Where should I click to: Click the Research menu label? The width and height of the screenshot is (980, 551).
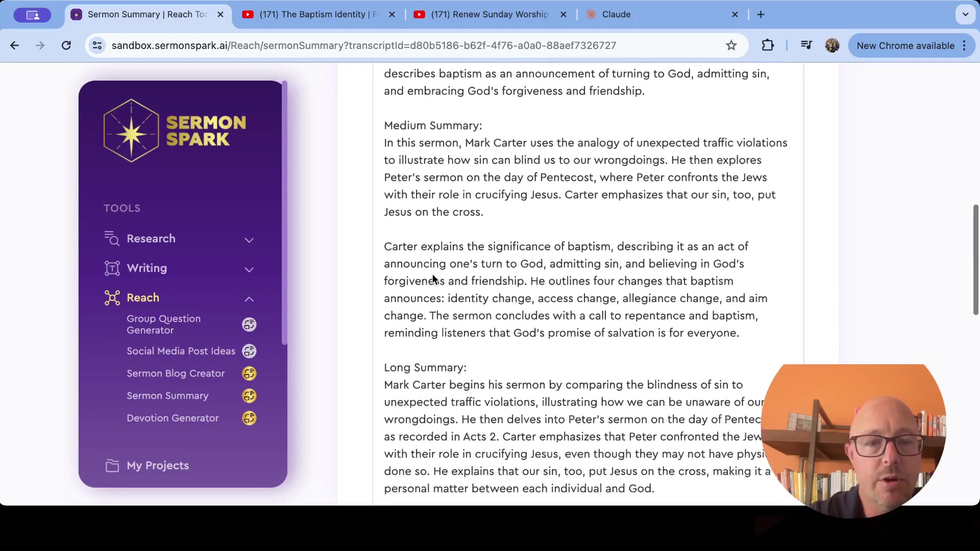[151, 238]
